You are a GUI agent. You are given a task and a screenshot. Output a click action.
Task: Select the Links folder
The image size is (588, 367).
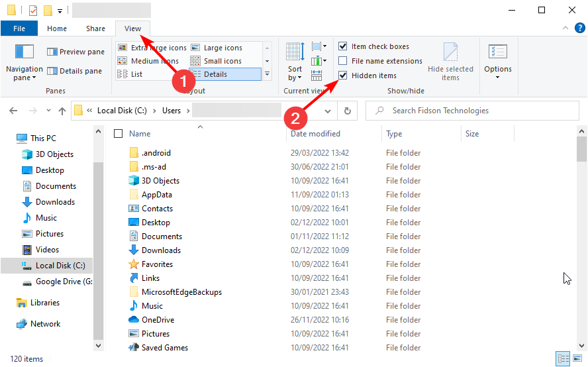[x=150, y=278]
